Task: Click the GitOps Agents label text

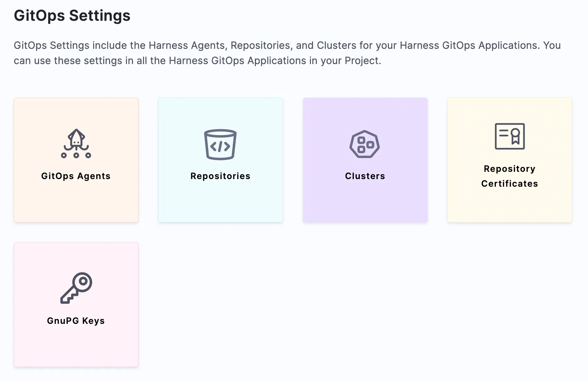Action: tap(76, 176)
